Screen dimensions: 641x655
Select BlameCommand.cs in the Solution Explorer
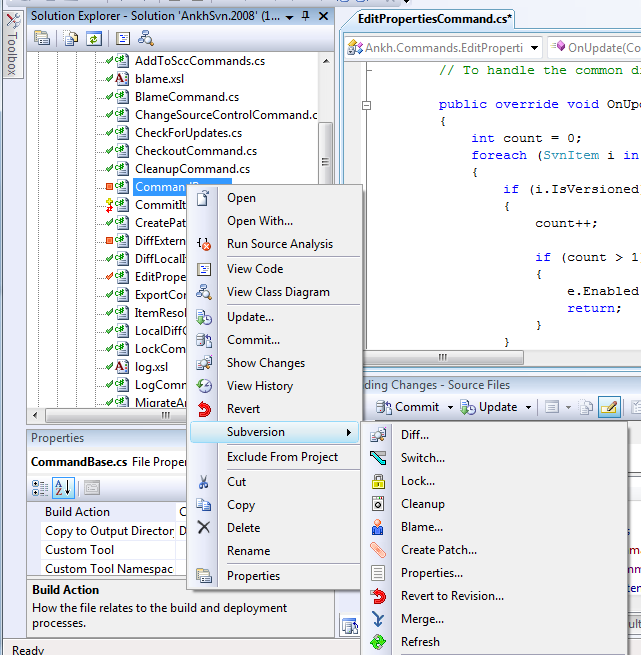click(186, 97)
